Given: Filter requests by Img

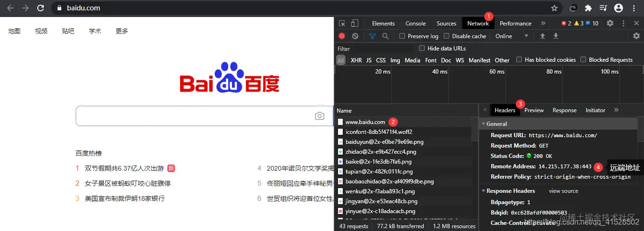Looking at the screenshot, I should (395, 60).
